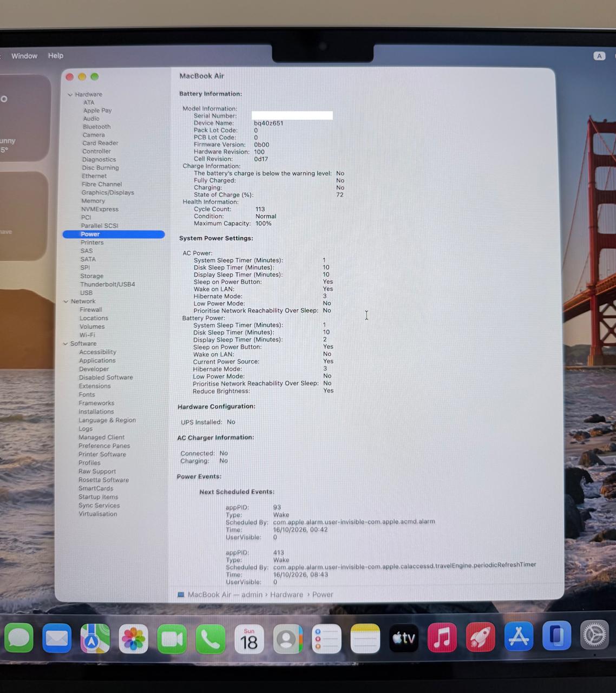Viewport: 616px width, 693px height.
Task: Select Camera in Hardware list
Action: [94, 135]
